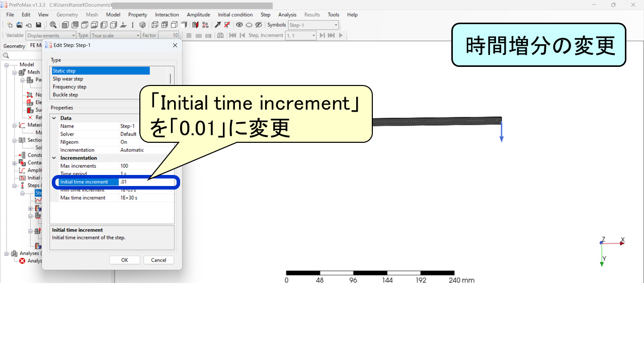Click the Initial conditions T0 icon in tree
This screenshot has height=362, width=644.
22,177
